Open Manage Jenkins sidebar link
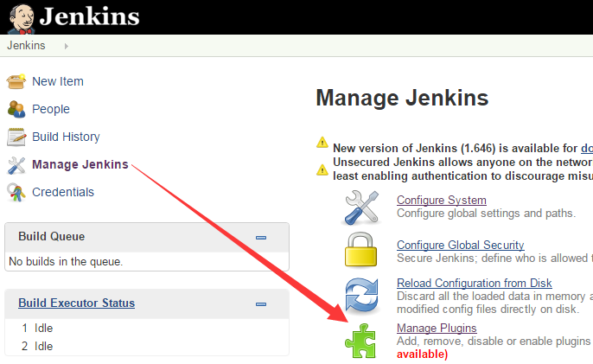 (x=80, y=164)
